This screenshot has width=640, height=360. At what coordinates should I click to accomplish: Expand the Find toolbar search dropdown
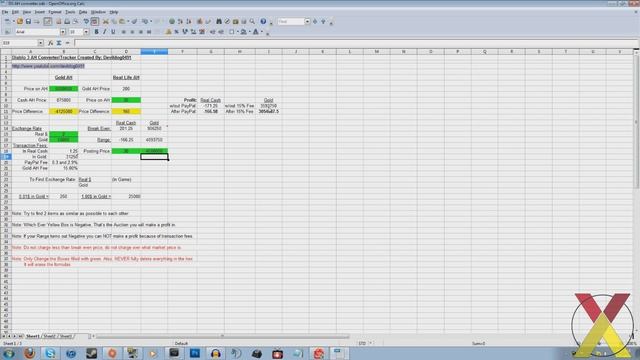pyautogui.click(x=307, y=21)
